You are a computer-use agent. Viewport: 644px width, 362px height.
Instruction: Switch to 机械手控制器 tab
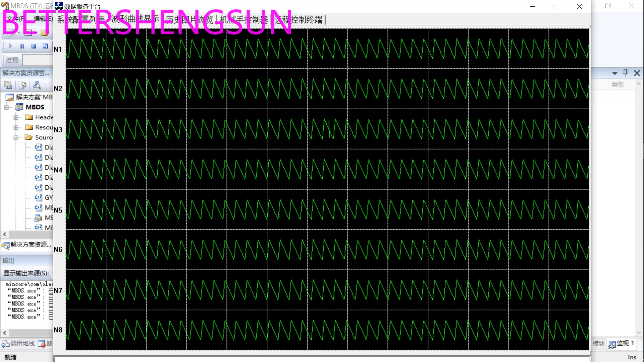tap(244, 19)
